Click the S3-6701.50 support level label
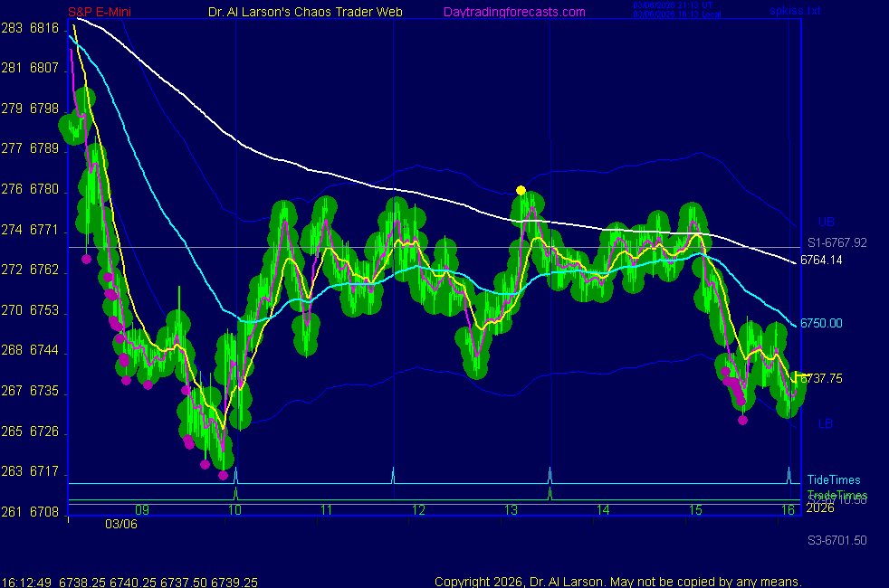Viewport: 889px width, 588px height. pyautogui.click(x=836, y=540)
